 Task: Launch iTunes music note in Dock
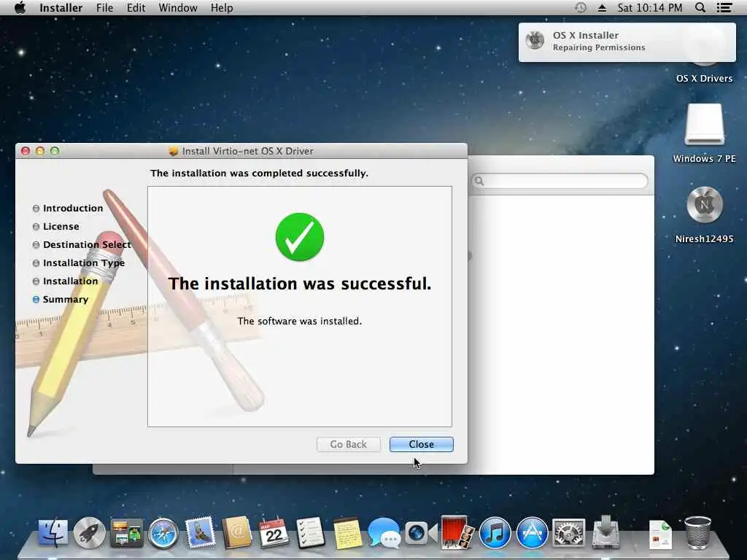click(495, 532)
